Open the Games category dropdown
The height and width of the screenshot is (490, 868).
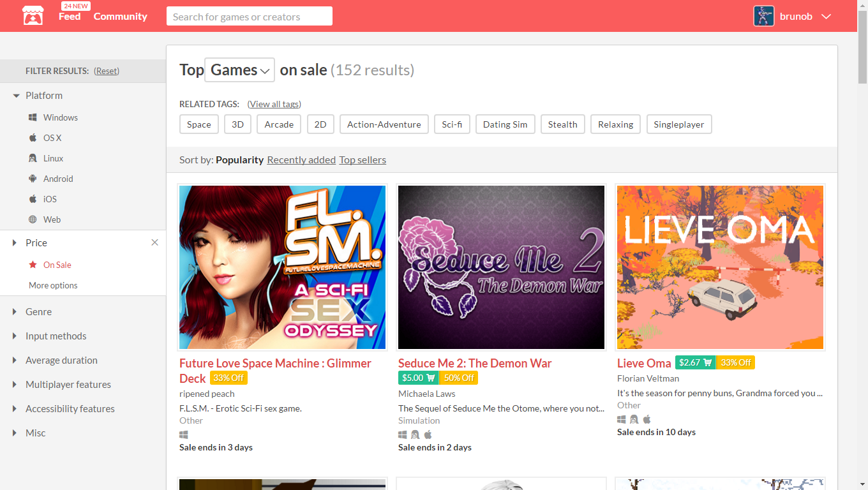click(239, 70)
